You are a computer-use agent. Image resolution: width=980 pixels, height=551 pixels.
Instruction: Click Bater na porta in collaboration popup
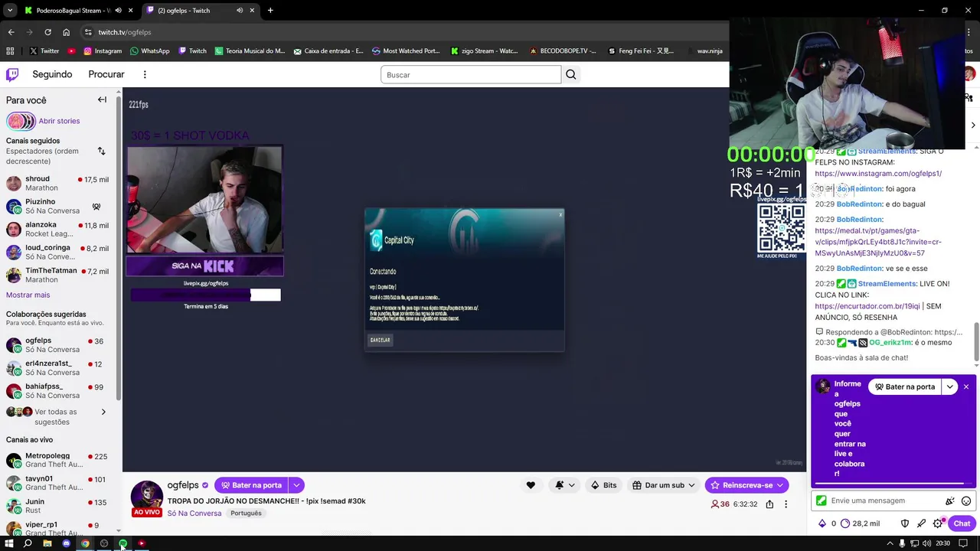tap(905, 386)
